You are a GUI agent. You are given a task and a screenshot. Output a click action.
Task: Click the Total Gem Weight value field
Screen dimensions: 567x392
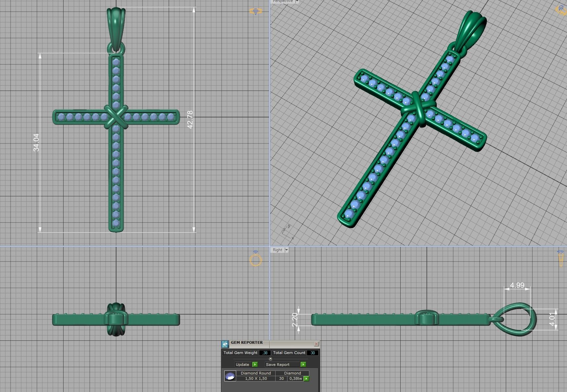[x=265, y=353]
